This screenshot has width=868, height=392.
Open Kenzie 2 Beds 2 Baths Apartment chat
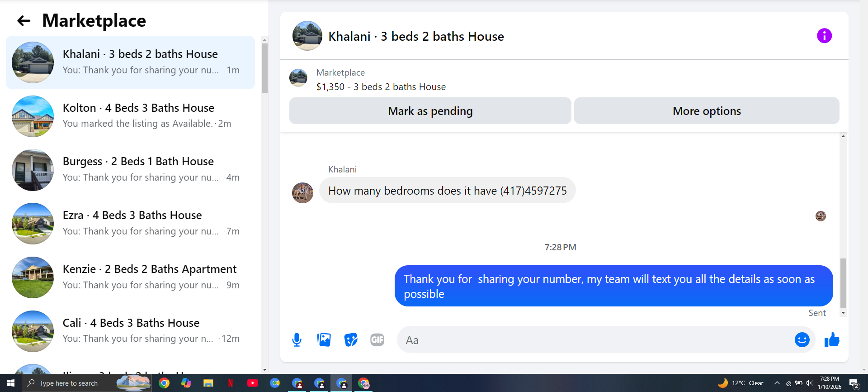pyautogui.click(x=131, y=277)
